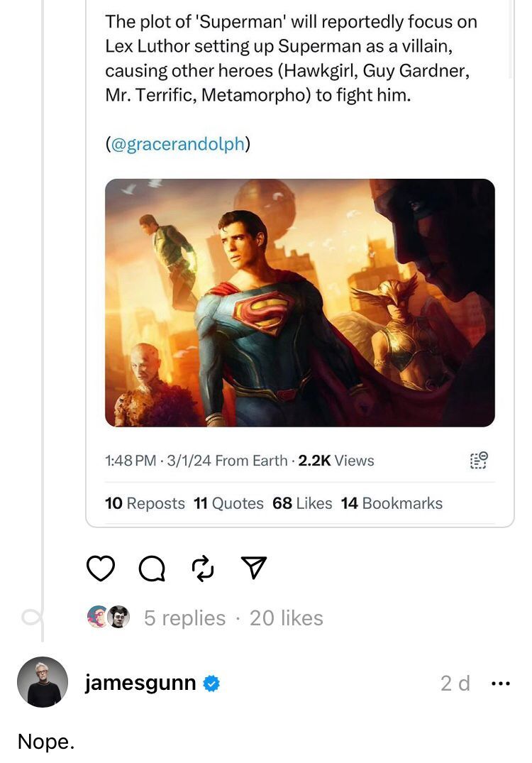Open the @gracerandolph mention link
This screenshot has width=532, height=763.
pyautogui.click(x=178, y=144)
